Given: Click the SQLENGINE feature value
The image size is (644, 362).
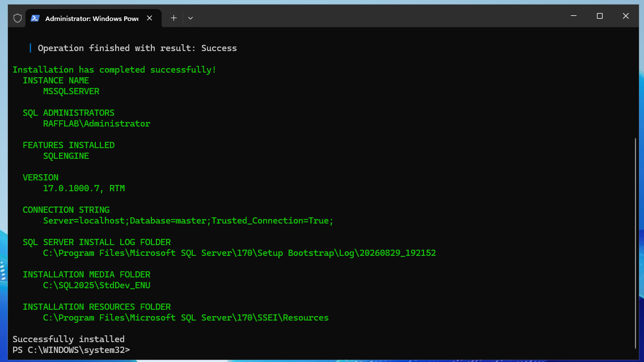Looking at the screenshot, I should click(x=66, y=156).
